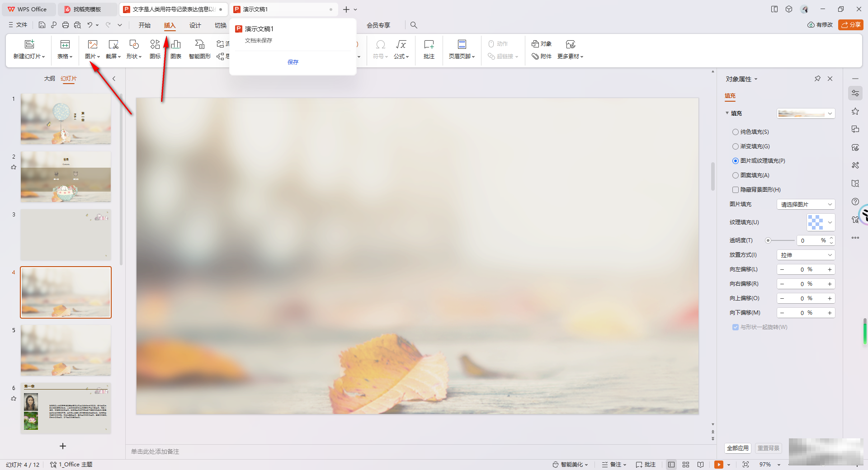Toggle Hide Background Graphics checkbox
Viewport: 868px width, 470px height.
point(736,190)
